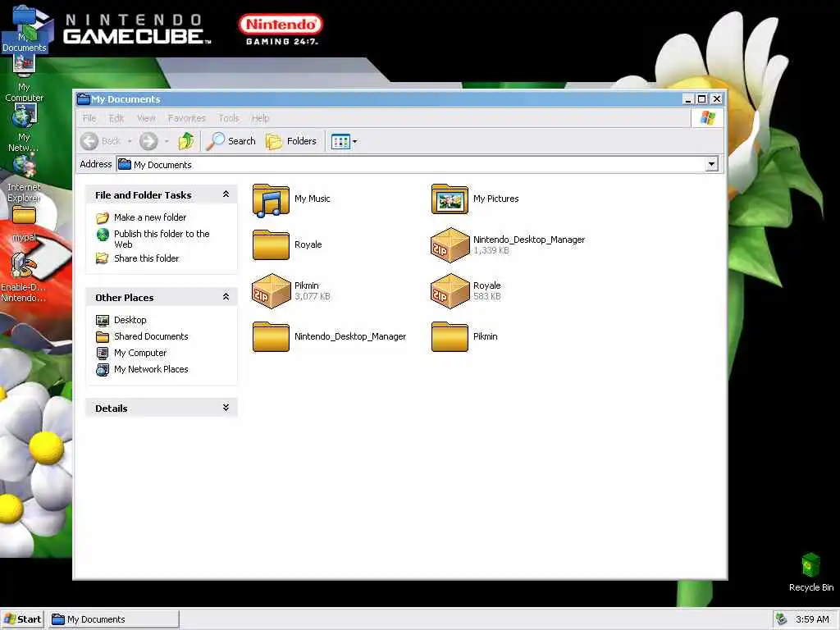Open the Edit menu
Image resolution: width=840 pixels, height=630 pixels.
(x=116, y=118)
